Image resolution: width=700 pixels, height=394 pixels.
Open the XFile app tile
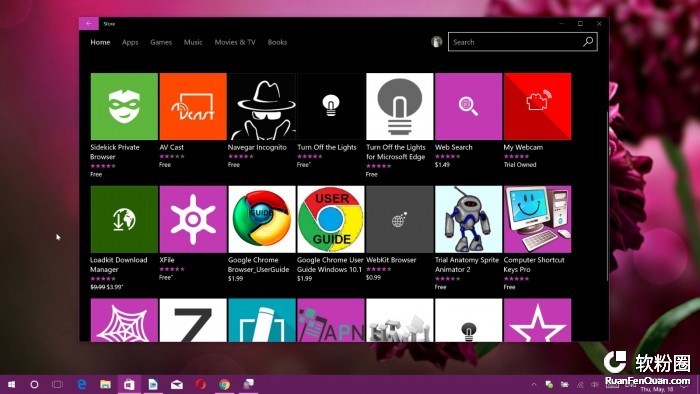coord(193,219)
